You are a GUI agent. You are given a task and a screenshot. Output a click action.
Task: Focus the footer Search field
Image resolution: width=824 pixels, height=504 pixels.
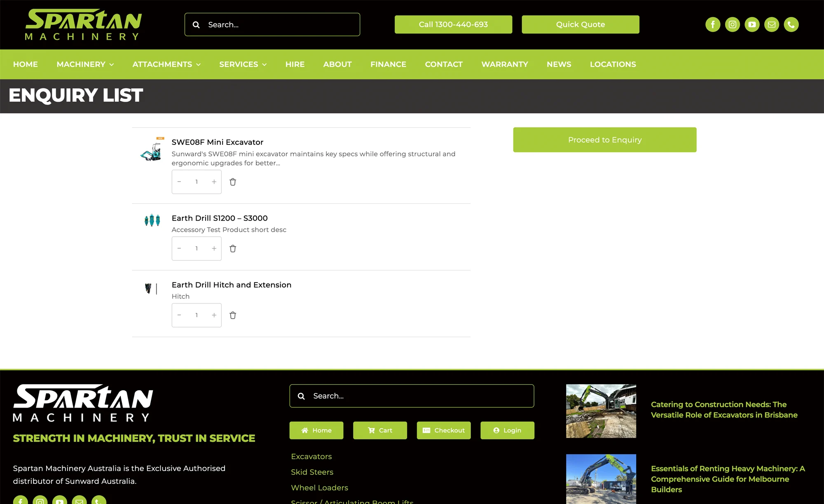point(412,396)
